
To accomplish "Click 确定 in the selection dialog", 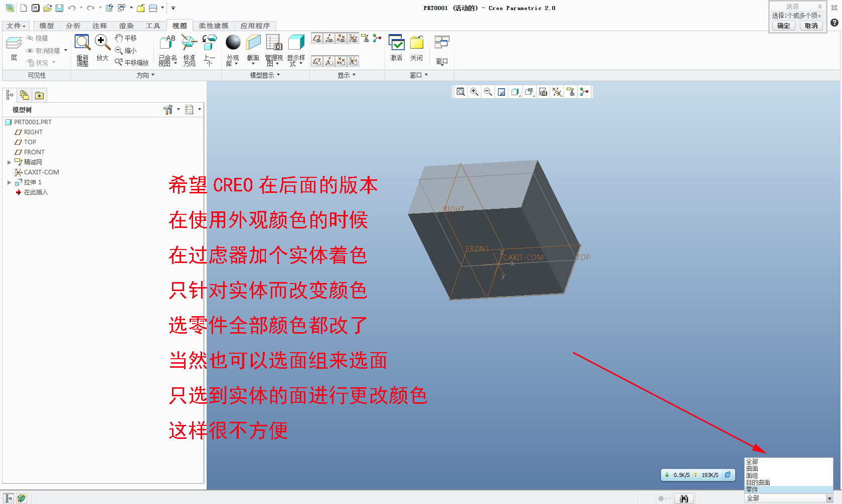I will [x=783, y=26].
